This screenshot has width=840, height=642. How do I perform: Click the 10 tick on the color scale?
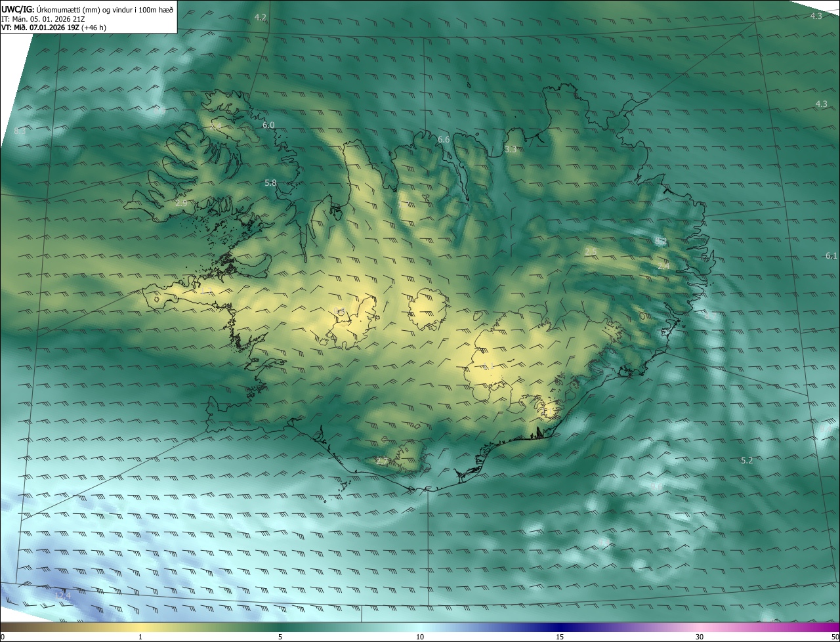click(x=420, y=637)
